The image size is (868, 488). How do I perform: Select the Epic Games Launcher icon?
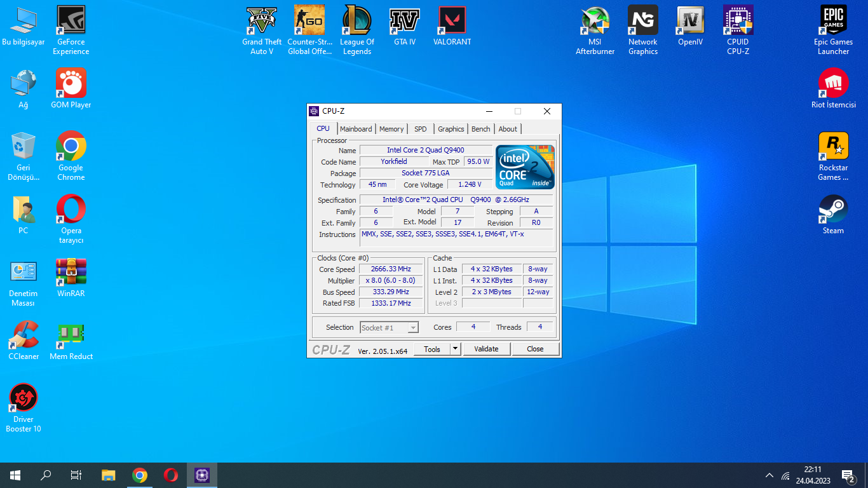(x=834, y=30)
